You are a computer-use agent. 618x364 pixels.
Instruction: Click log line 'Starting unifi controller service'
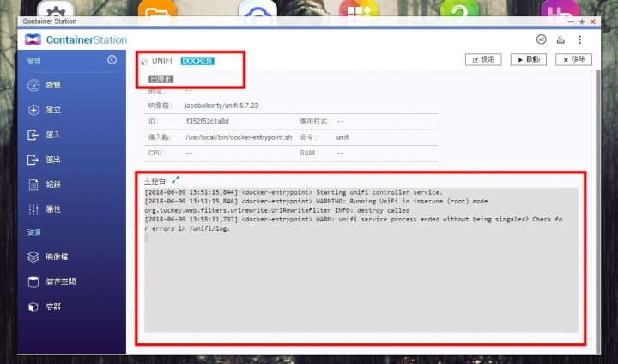tap(294, 192)
